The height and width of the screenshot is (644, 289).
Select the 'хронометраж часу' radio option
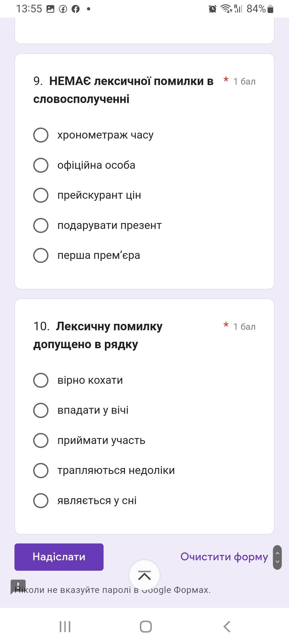pos(41,135)
